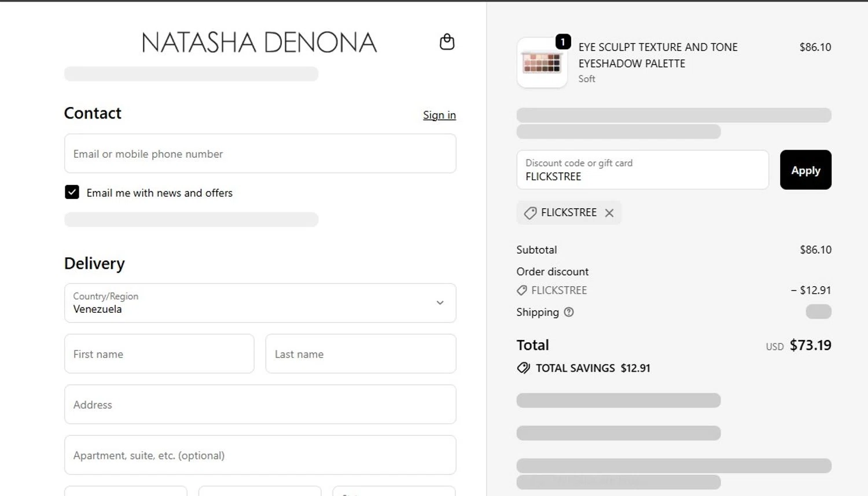Viewport: 868px width, 496px height.
Task: Click the Delivery heading
Action: click(94, 264)
